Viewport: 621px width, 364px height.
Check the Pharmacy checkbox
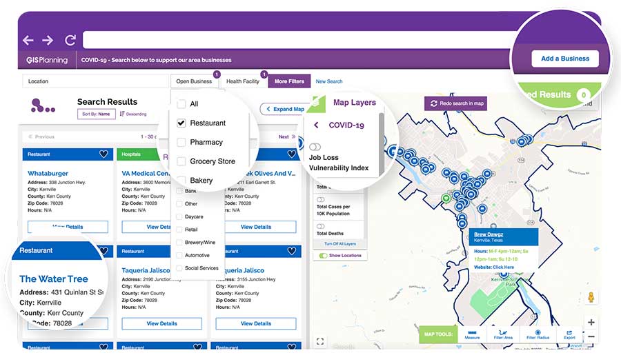181,142
